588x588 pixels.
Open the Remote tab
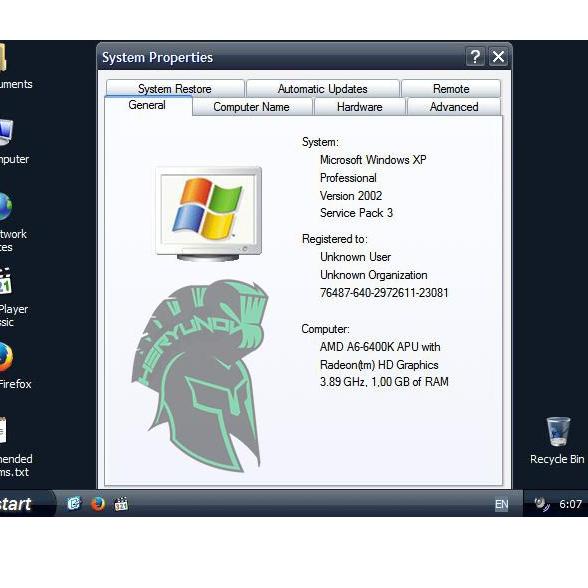coord(451,88)
